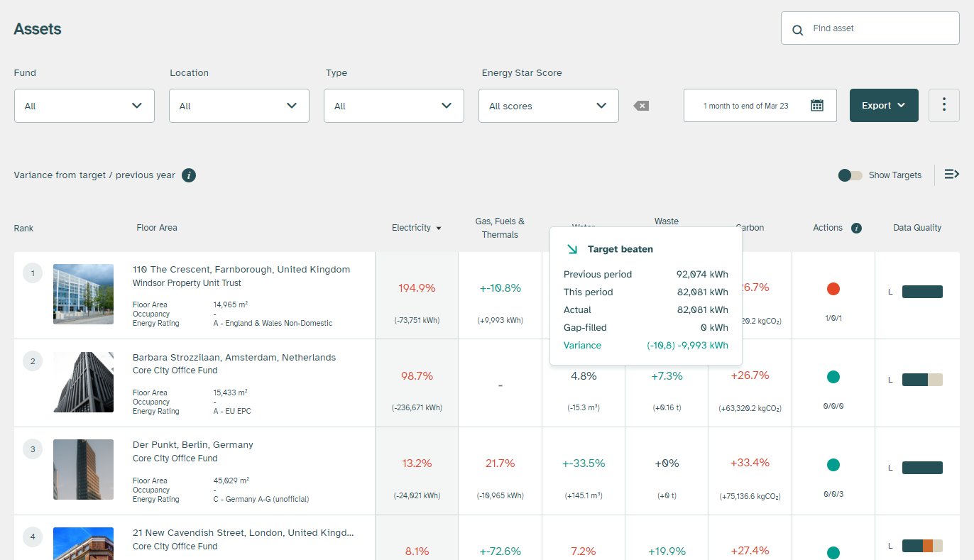The image size is (974, 560).
Task: Clear filters with the backspace icon
Action: [x=641, y=106]
